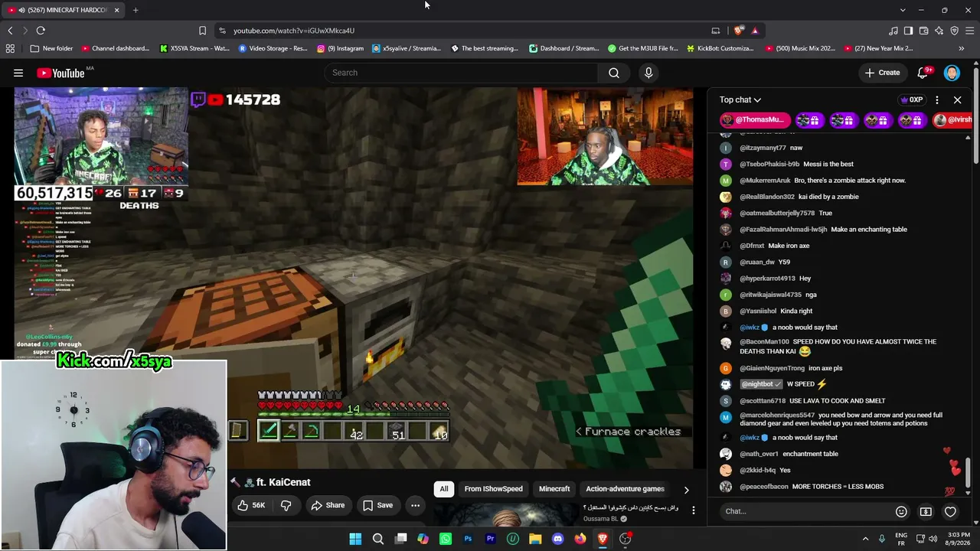Open Brave Rewards triangle icon
The image size is (980, 551).
pyautogui.click(x=755, y=31)
